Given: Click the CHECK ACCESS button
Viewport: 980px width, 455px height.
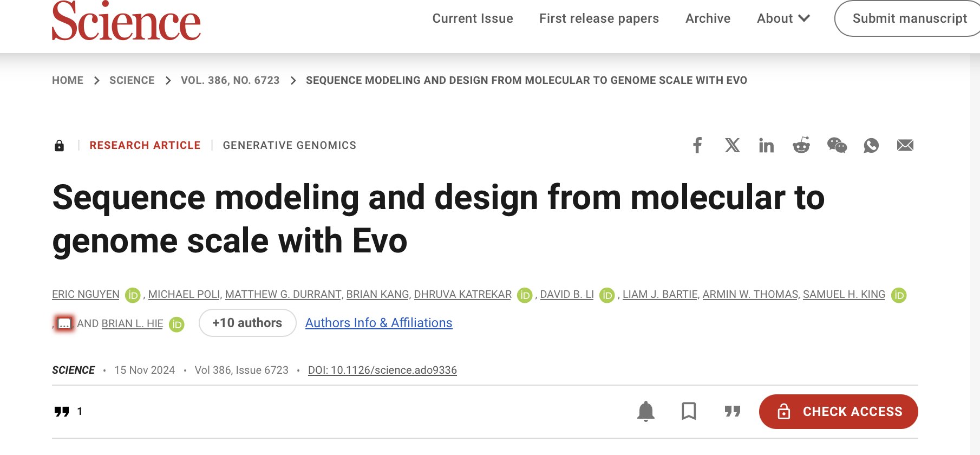Looking at the screenshot, I should coord(838,412).
